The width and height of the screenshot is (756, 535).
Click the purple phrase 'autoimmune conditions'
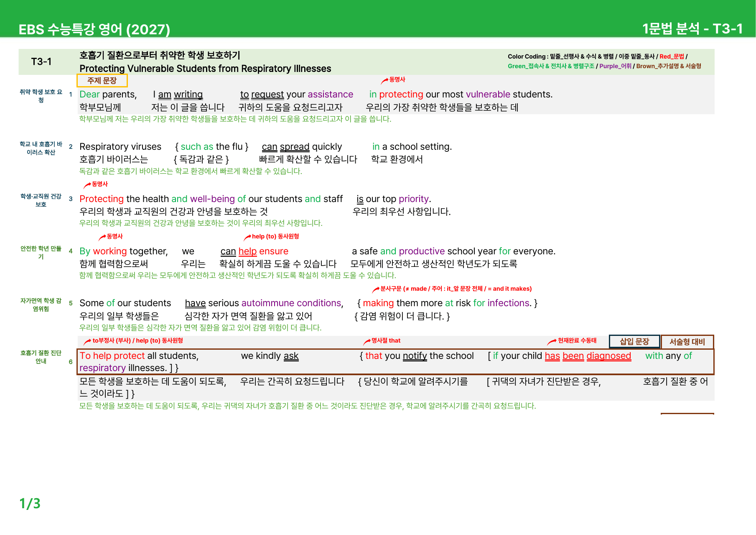pyautogui.click(x=291, y=303)
